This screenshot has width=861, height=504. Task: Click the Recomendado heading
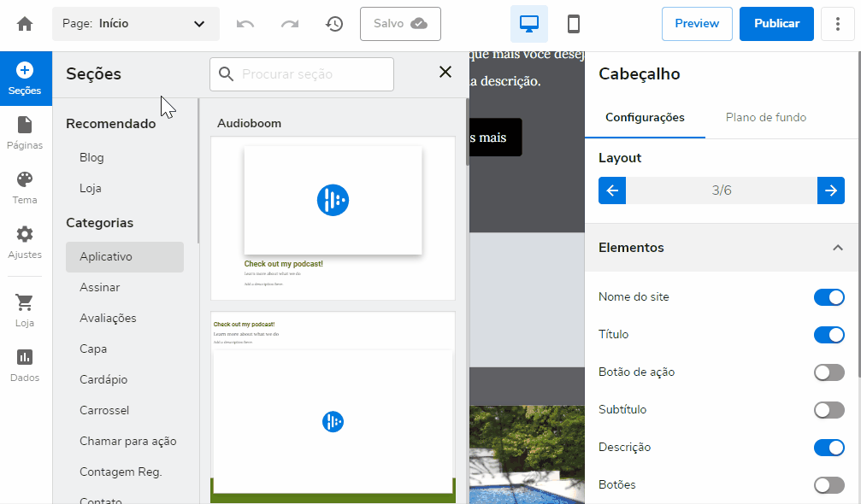point(111,123)
